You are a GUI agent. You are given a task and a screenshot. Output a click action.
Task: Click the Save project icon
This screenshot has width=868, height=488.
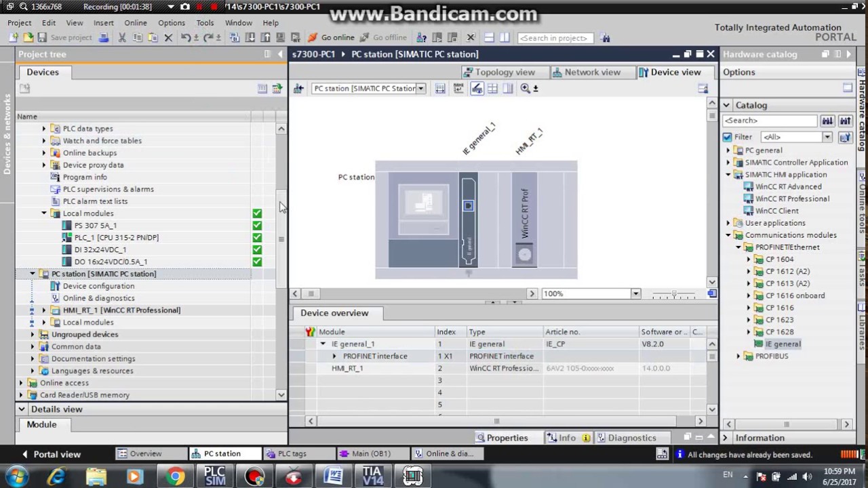point(42,38)
